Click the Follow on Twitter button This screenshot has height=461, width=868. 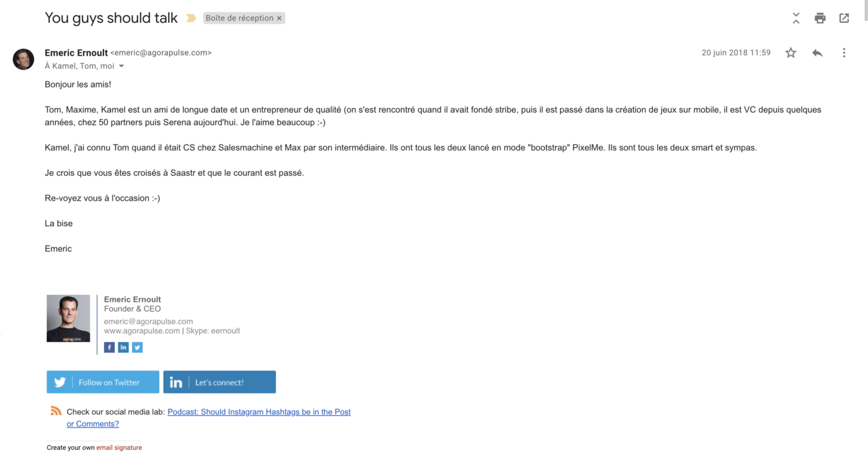(103, 382)
